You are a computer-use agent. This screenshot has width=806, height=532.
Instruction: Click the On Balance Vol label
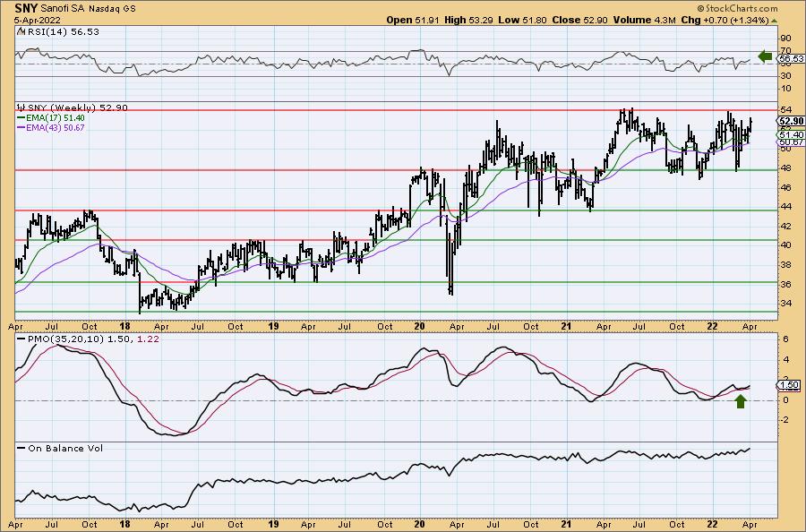click(x=65, y=449)
